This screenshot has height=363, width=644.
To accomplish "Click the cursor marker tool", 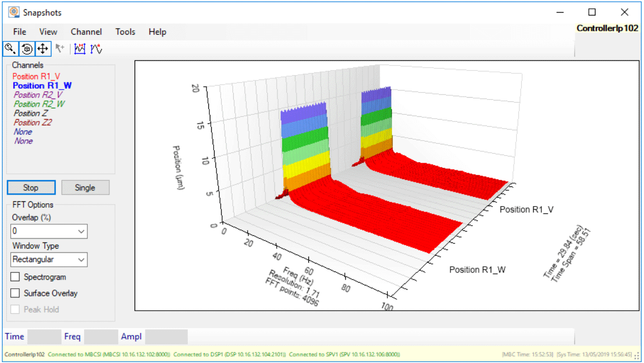I will 60,48.
